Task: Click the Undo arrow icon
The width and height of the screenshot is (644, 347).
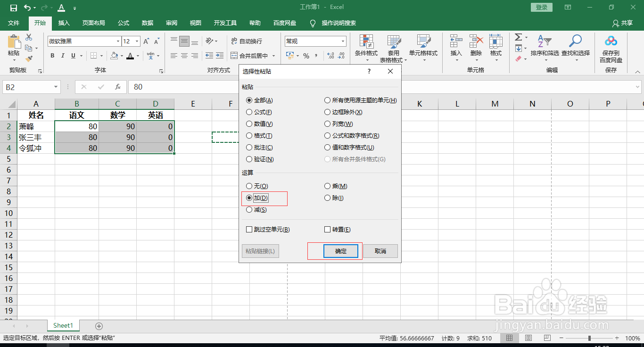Action: 27,8
